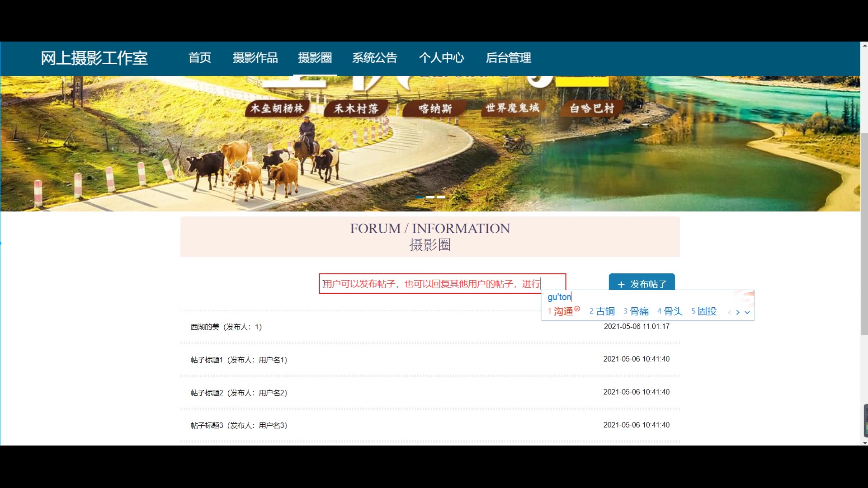Image resolution: width=868 pixels, height=488 pixels.
Task: Go to previous IME candidate page
Action: [729, 312]
